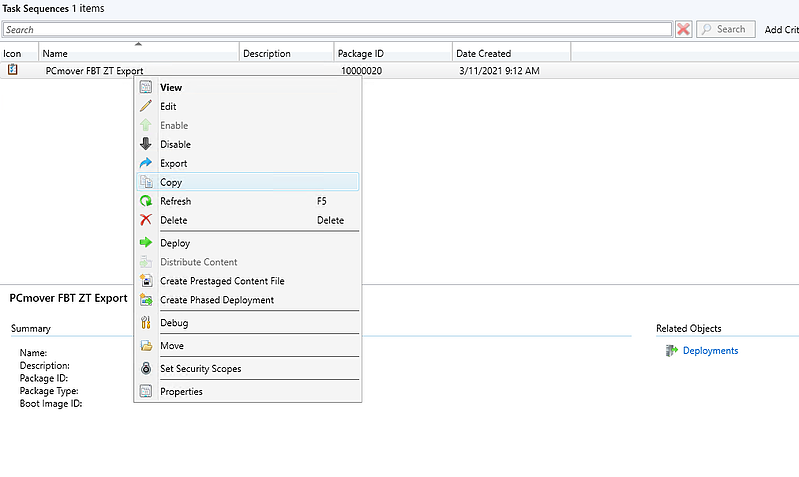Click the Deployments icon under Related Objects
Screen dimensions: 799x477
[x=672, y=351]
